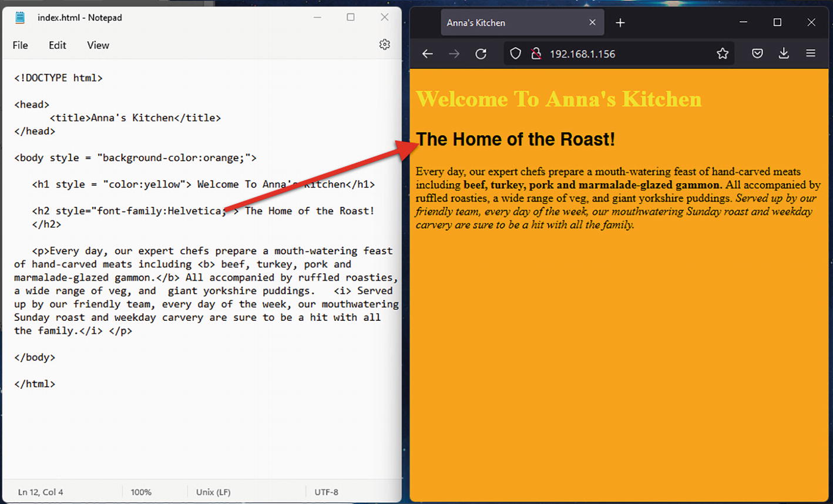Reload the page in the browser
The width and height of the screenshot is (833, 504).
coord(481,54)
